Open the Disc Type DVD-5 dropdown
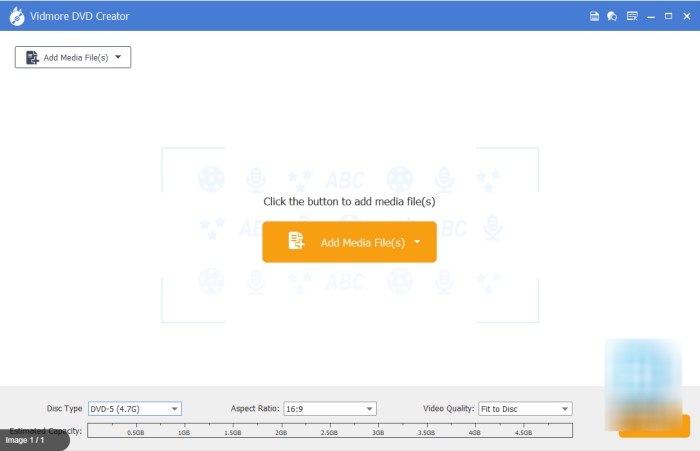This screenshot has width=700, height=451. 134,409
